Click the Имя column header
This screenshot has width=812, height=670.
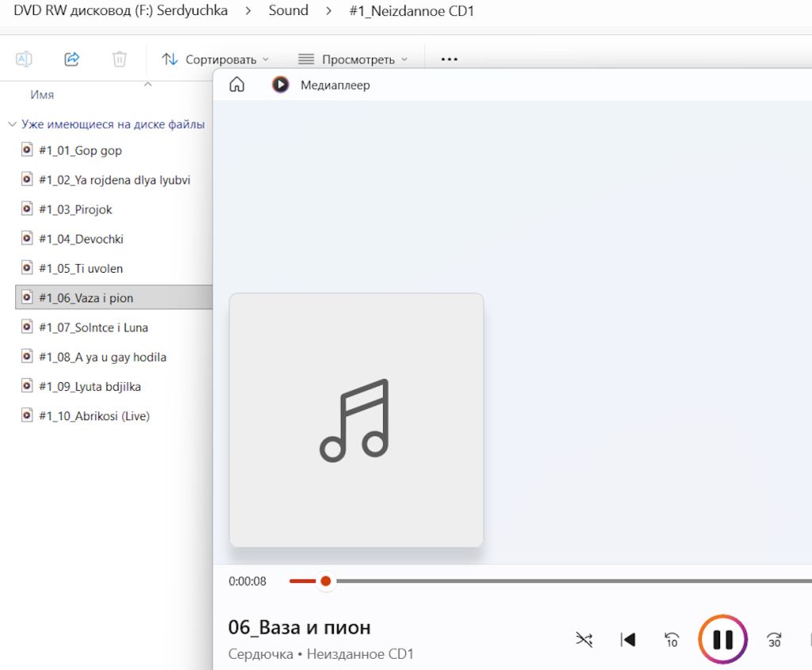[x=42, y=95]
